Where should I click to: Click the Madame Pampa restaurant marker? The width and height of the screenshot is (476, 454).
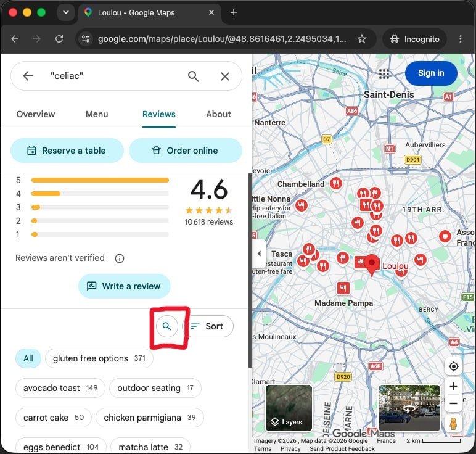click(343, 288)
